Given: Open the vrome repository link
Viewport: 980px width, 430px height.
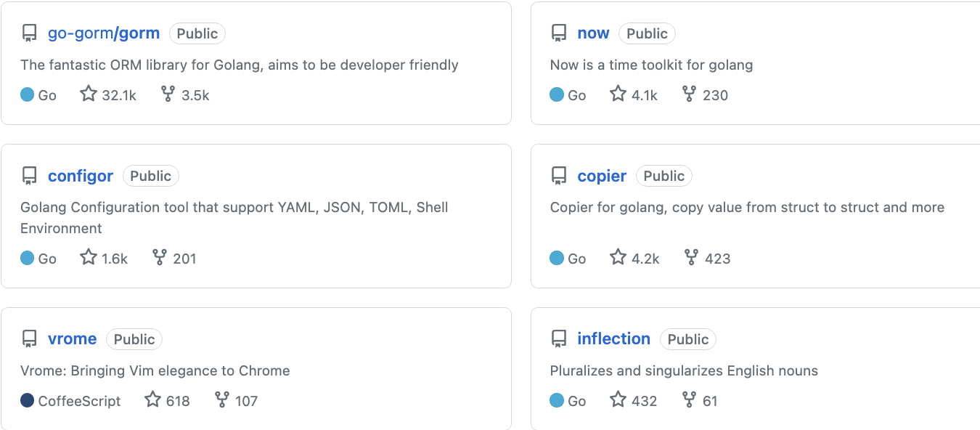Looking at the screenshot, I should 72,339.
